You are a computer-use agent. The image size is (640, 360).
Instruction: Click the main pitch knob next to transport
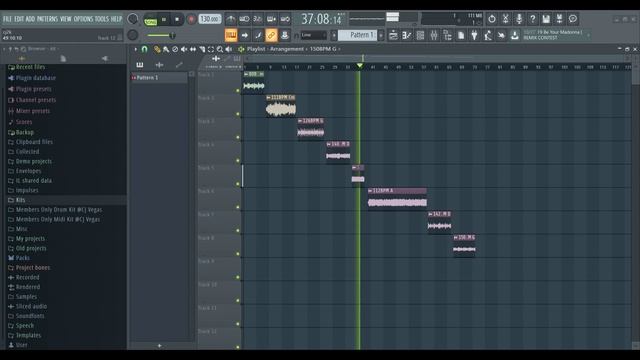coord(133,35)
